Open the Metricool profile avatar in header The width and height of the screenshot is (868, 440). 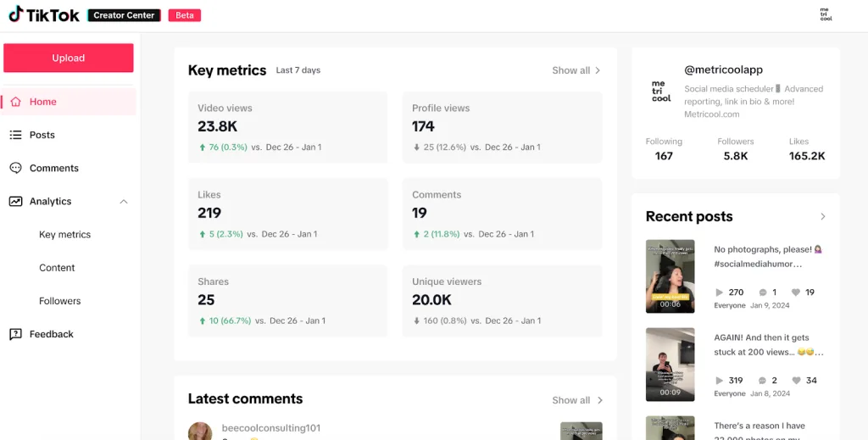point(826,14)
